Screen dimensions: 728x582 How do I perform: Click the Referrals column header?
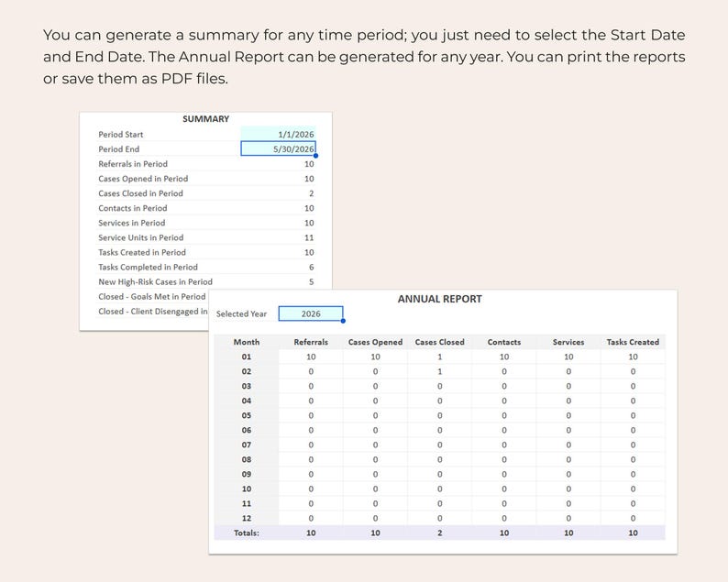click(x=311, y=342)
